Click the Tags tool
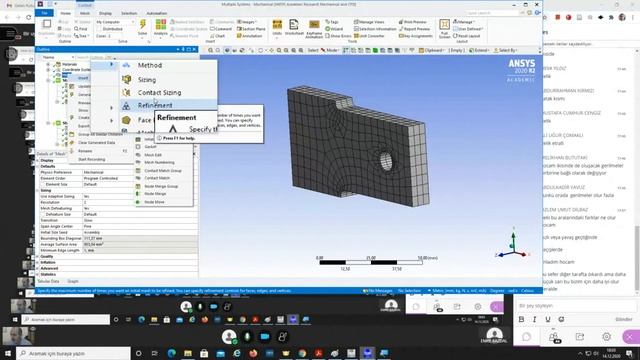The image size is (640, 360). point(332,22)
